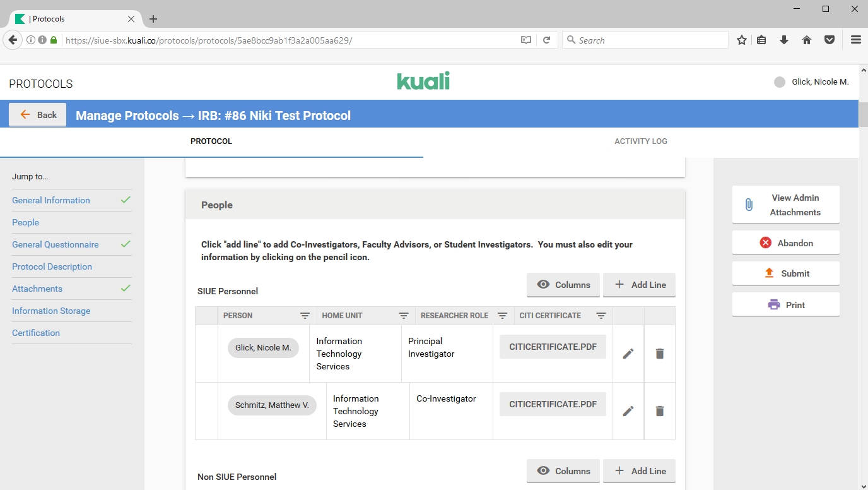Open the HOME UNIT column filter menu
The width and height of the screenshot is (868, 490).
tap(404, 316)
